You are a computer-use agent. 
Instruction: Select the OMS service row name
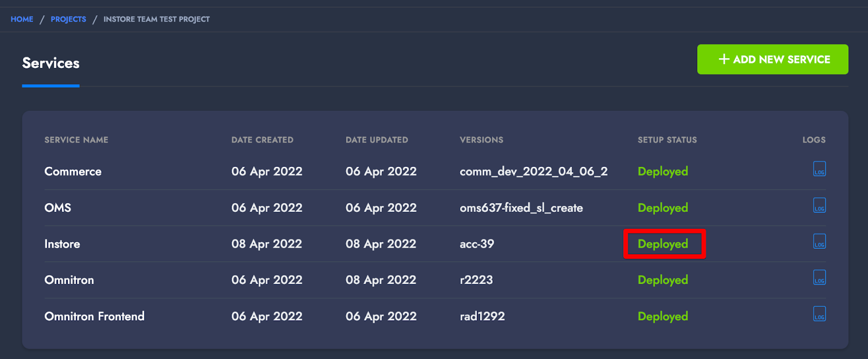pos(58,207)
